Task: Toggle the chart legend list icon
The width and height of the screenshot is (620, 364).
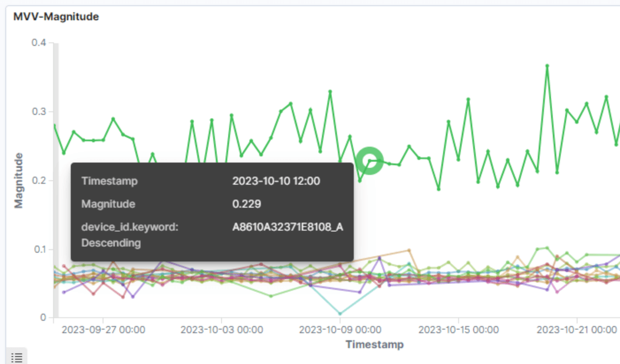Action: (16, 356)
